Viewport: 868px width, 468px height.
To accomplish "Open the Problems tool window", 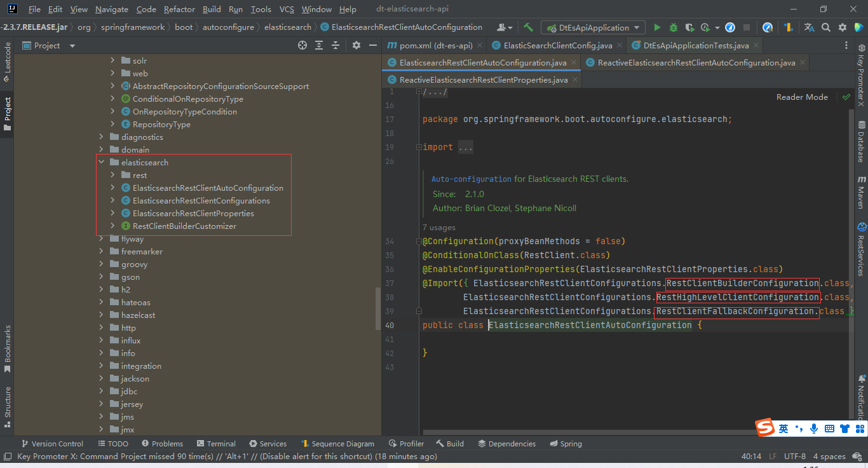I will click(x=162, y=443).
